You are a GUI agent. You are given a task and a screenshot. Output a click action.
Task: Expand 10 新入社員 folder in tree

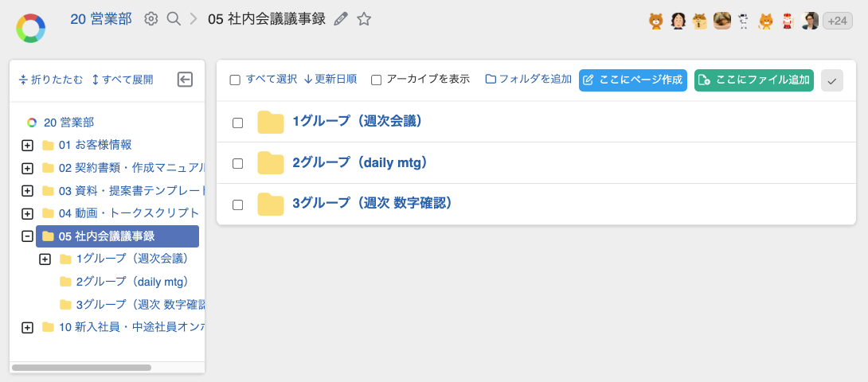[x=27, y=327]
